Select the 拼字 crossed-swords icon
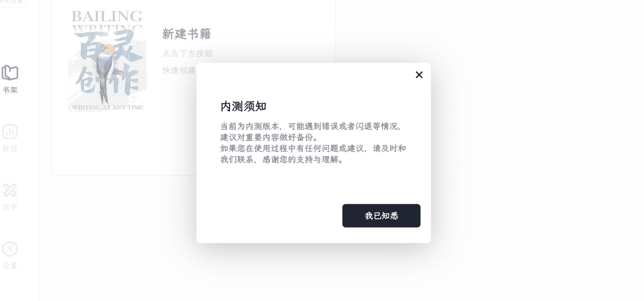Screen dimensions: 644x301 [10, 190]
